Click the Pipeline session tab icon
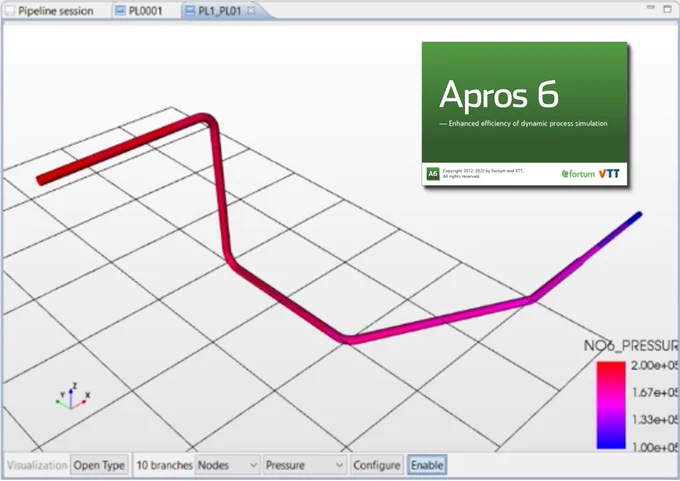 click(10, 11)
